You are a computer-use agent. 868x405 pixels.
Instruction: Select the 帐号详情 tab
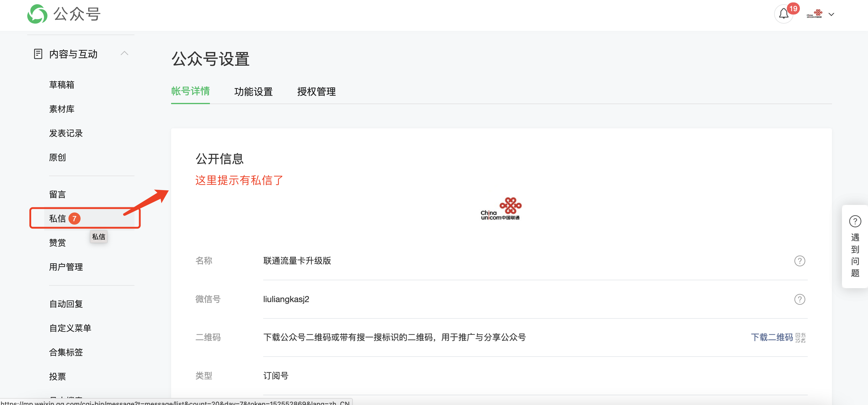pyautogui.click(x=190, y=91)
